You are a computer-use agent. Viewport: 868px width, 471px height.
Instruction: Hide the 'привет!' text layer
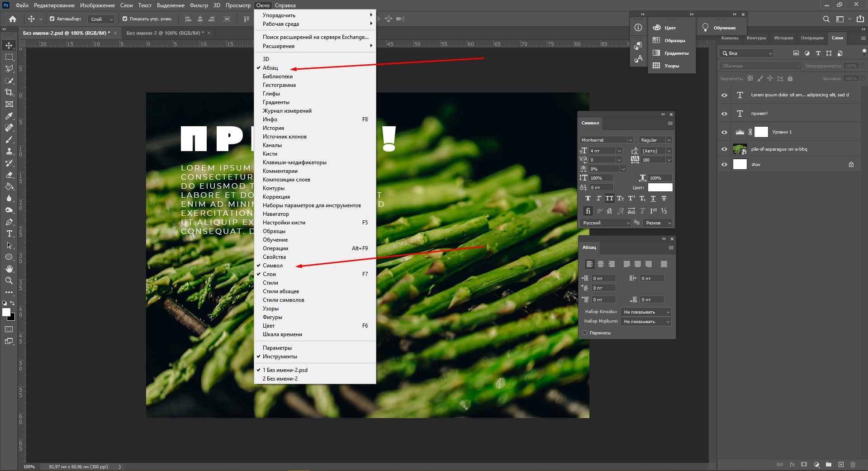click(x=724, y=114)
